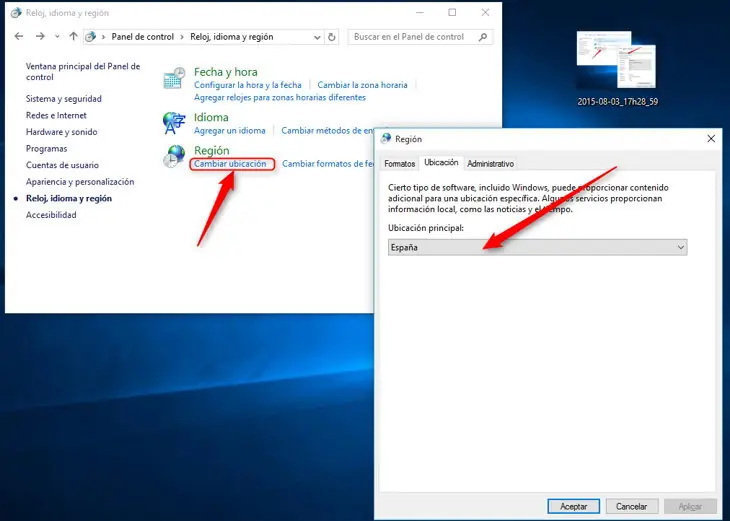730x521 pixels.
Task: Open the 'Región' heading in Control Panel
Action: coord(211,150)
